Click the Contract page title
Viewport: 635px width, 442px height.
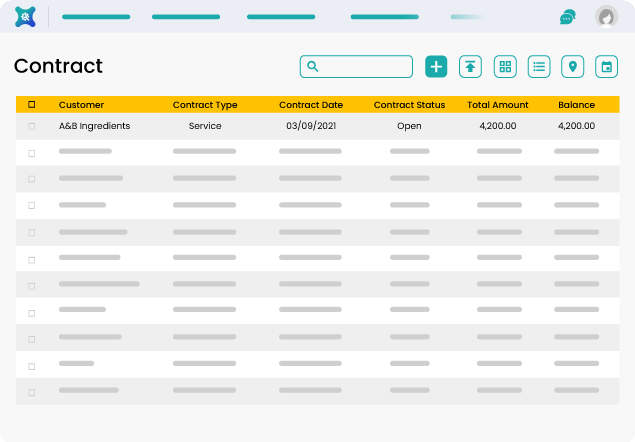[x=58, y=66]
